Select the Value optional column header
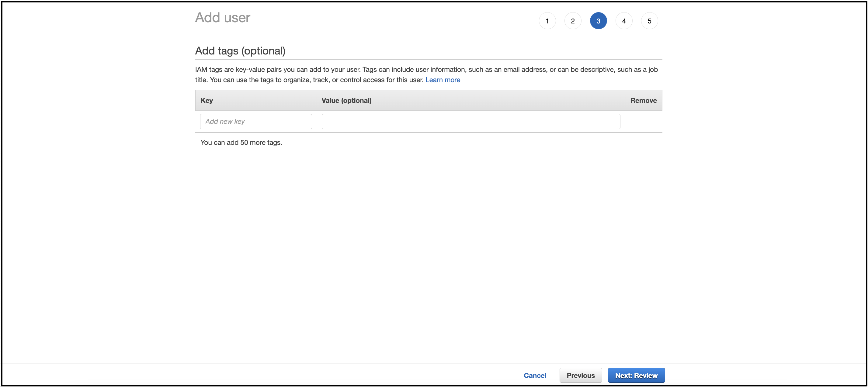 (347, 100)
